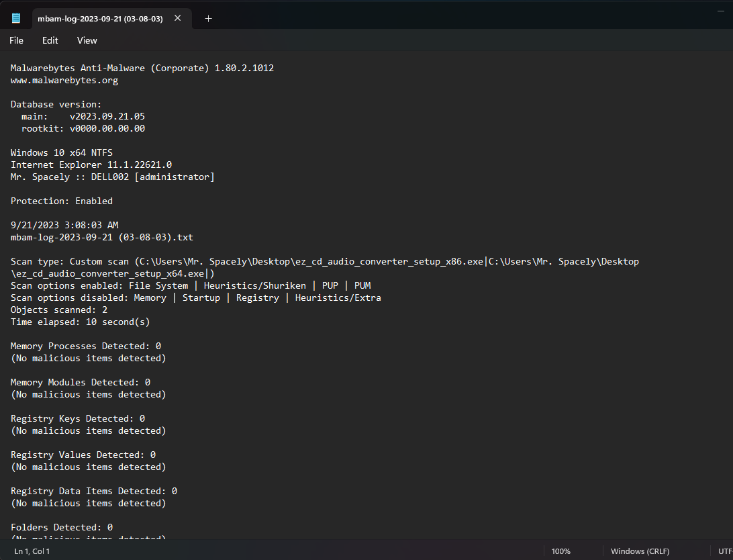Click the 'Folders Detected: 0' line
This screenshot has width=733, height=560.
pyautogui.click(x=62, y=528)
